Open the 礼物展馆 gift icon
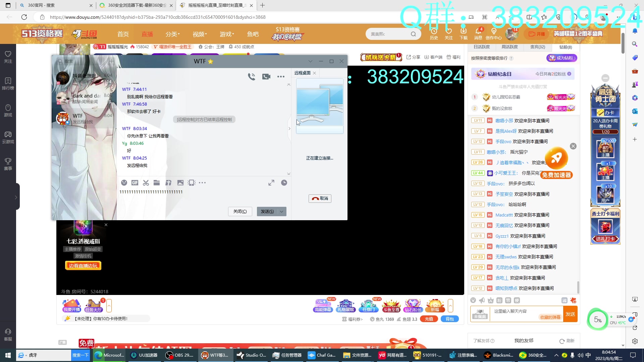Image resolution: width=644 pixels, height=362 pixels. 346,305
